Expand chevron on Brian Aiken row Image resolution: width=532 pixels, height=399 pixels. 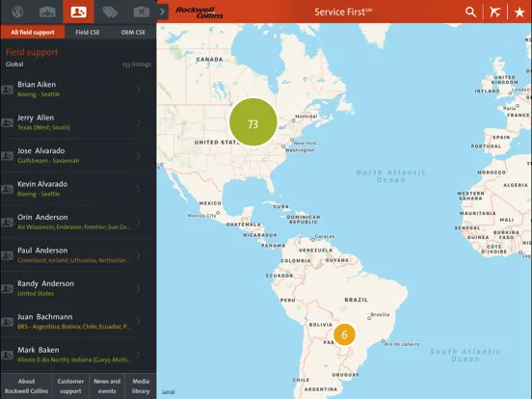click(x=138, y=90)
